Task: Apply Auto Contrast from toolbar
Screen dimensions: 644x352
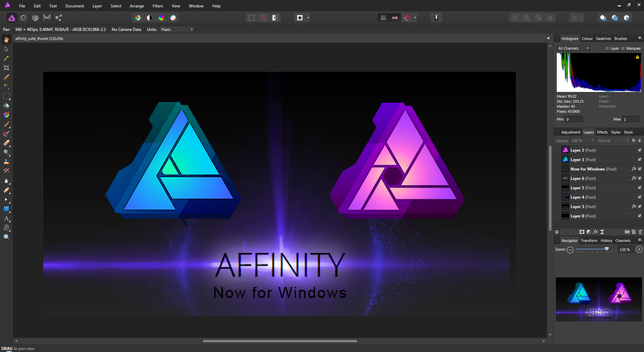Action: click(150, 18)
